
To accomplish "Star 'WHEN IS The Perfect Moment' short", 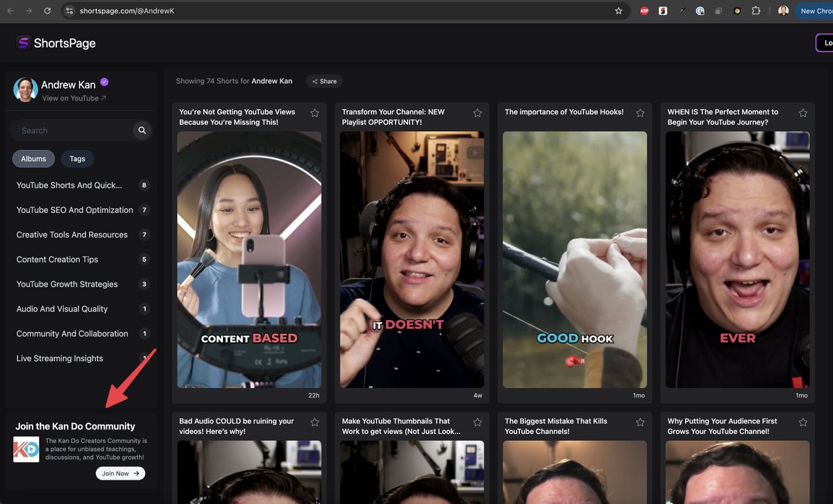I will [x=803, y=113].
